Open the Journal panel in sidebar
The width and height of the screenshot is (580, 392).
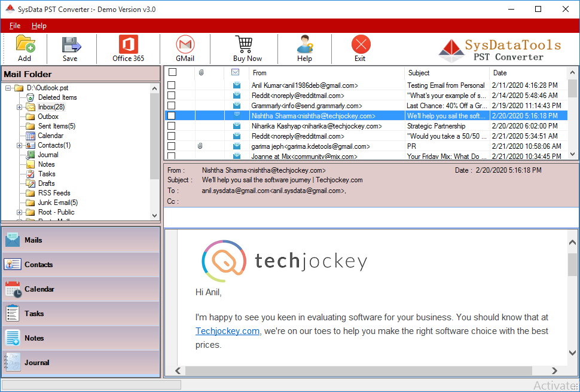pos(36,362)
